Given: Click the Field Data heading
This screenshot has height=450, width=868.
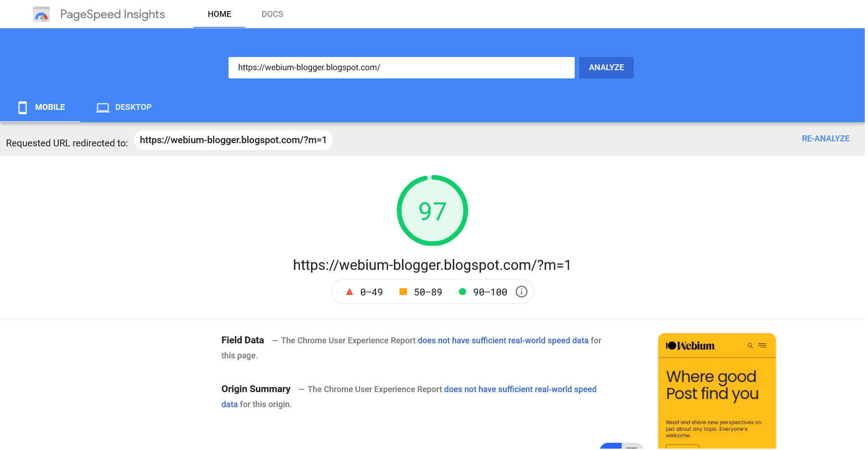Looking at the screenshot, I should [243, 340].
